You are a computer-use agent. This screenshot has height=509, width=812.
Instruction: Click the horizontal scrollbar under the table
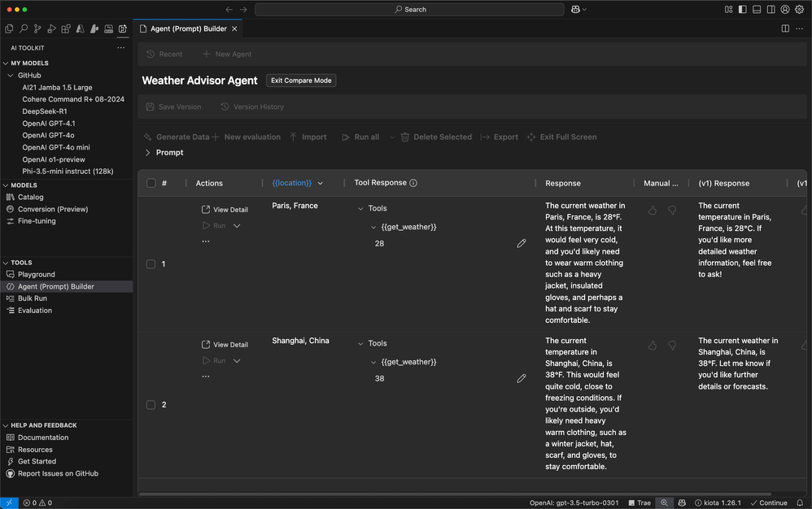click(455, 494)
